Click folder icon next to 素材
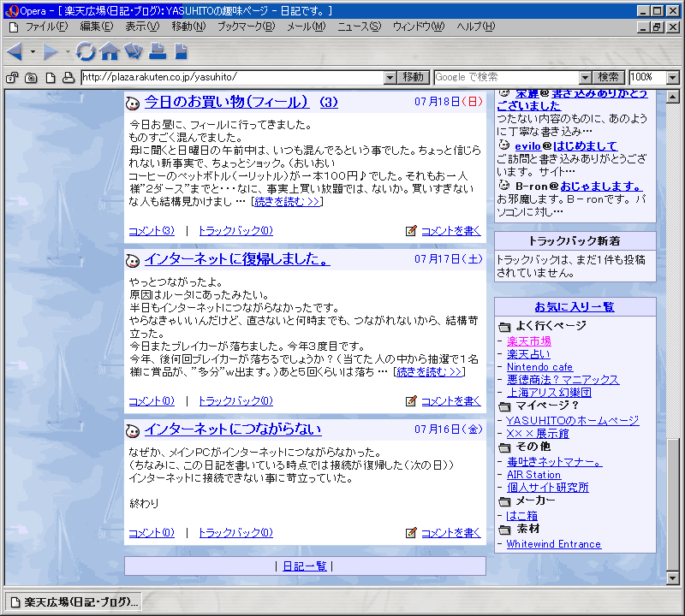685x616 pixels. click(x=504, y=530)
